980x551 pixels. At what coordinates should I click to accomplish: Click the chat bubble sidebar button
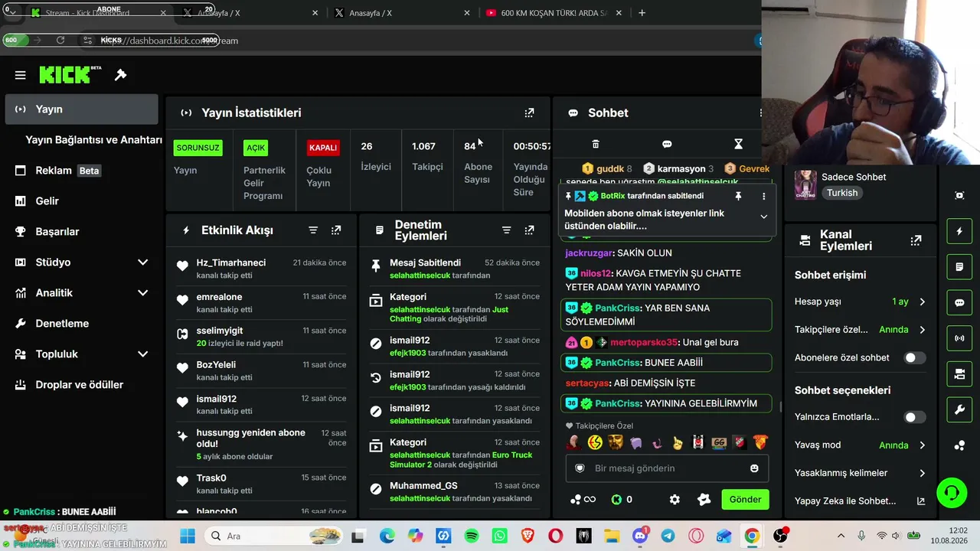click(x=959, y=302)
